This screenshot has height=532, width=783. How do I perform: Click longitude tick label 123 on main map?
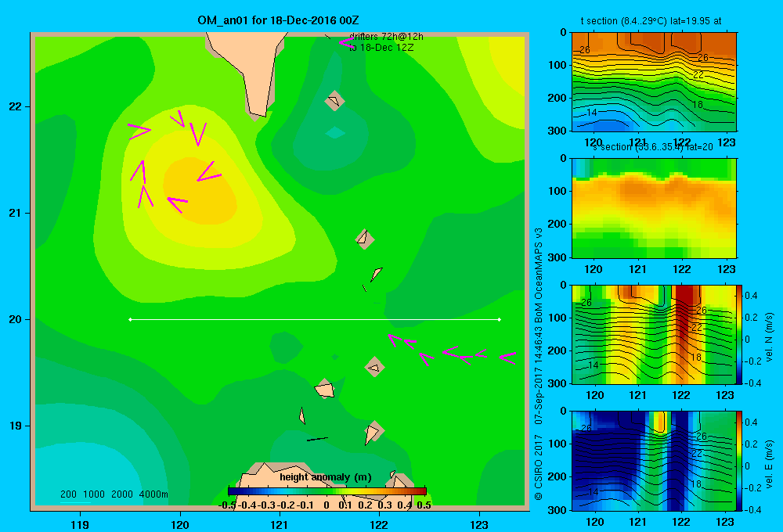click(x=479, y=525)
